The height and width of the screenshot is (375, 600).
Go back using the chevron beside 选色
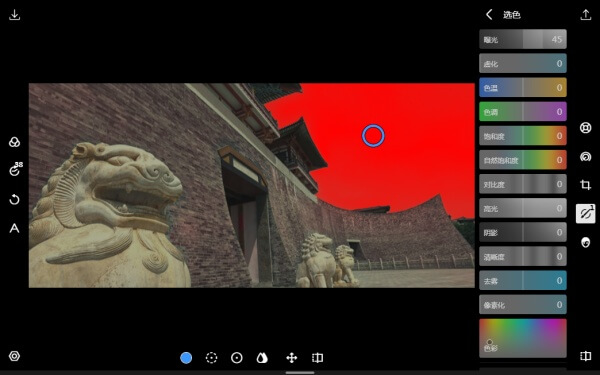pos(489,15)
